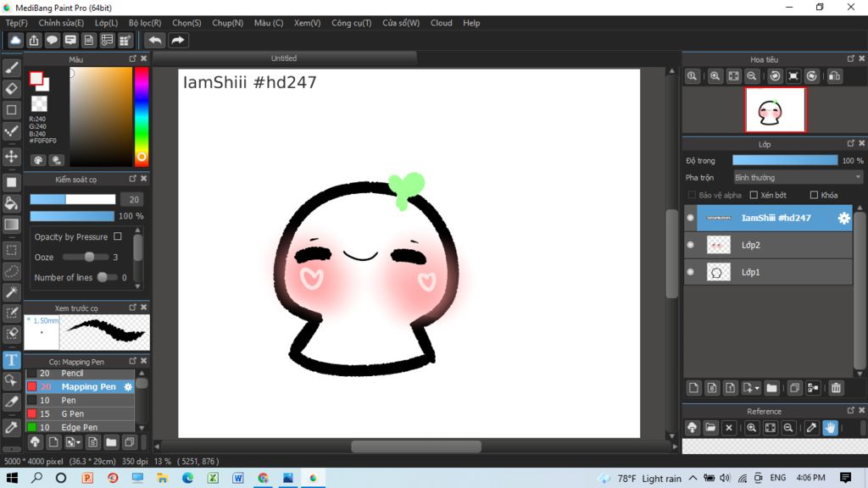Select the rectangular Select tool
Screen dimensions: 868x488
[12, 250]
